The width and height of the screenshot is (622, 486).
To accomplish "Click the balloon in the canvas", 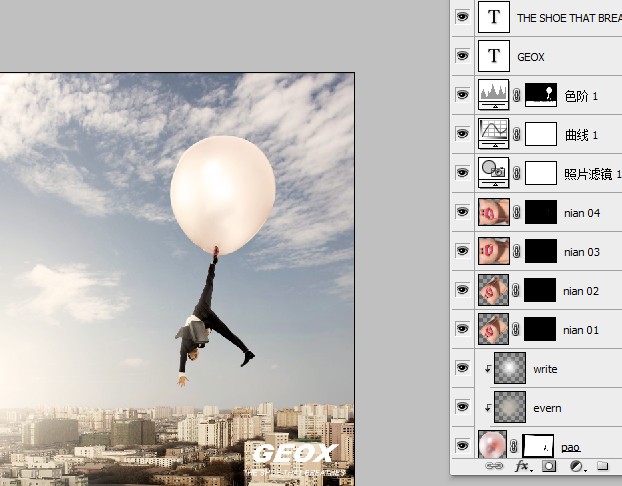I will [223, 194].
